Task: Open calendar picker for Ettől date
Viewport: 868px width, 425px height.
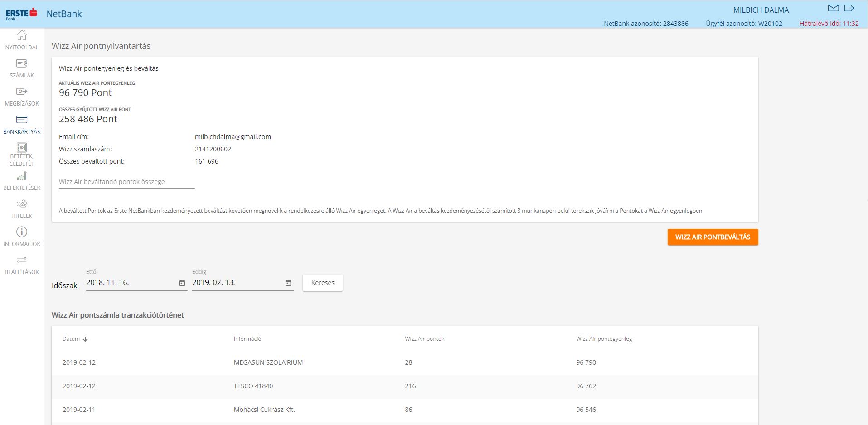Action: pos(182,283)
